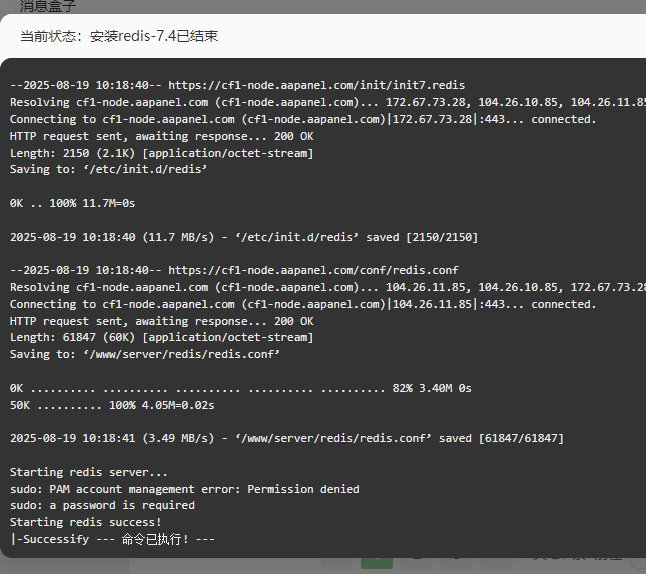Click the last pagination button at the bottom
The height and width of the screenshot is (574, 646).
497,563
